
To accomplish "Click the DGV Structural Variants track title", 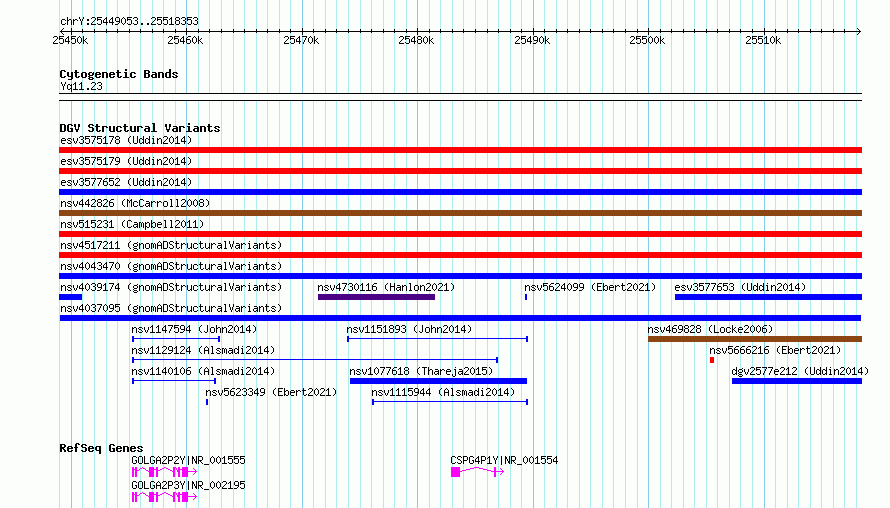I will click(140, 128).
